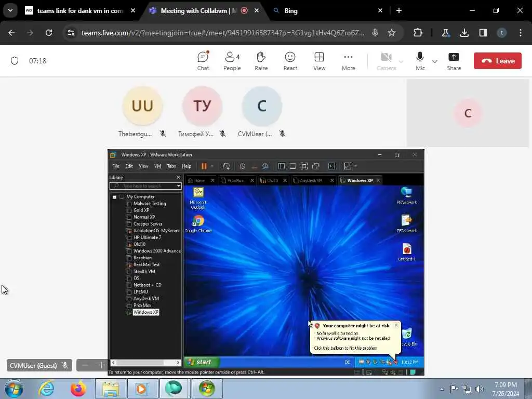Click the browser bookmark star icon

[x=392, y=33]
